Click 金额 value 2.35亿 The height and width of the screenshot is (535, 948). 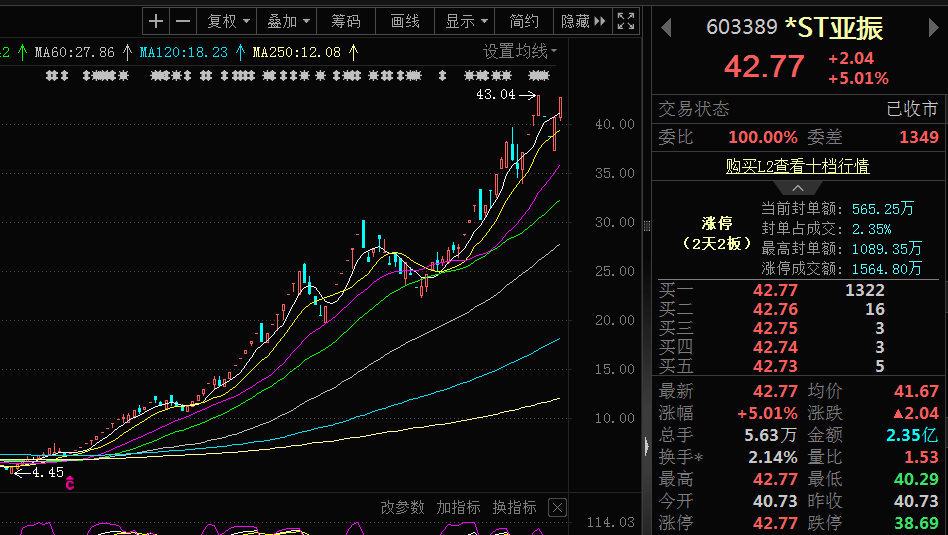[x=912, y=435]
